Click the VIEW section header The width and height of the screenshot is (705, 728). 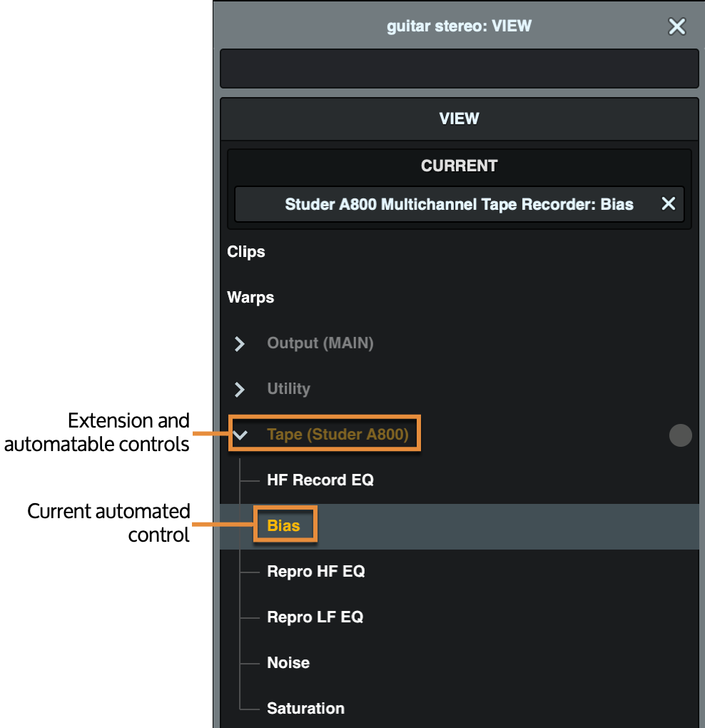[459, 118]
